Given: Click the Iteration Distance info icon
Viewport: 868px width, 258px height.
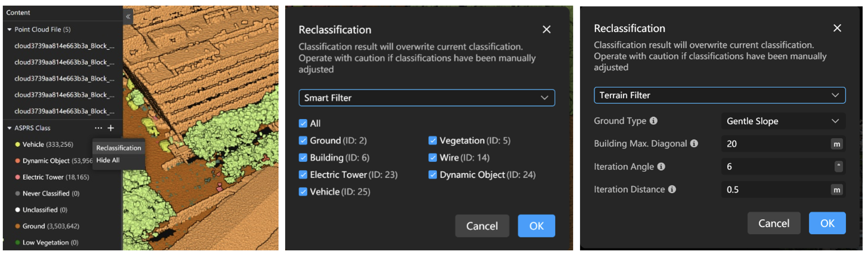Looking at the screenshot, I should pos(672,189).
